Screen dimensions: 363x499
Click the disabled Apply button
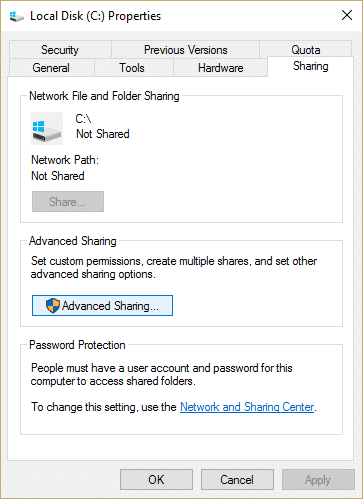(318, 479)
